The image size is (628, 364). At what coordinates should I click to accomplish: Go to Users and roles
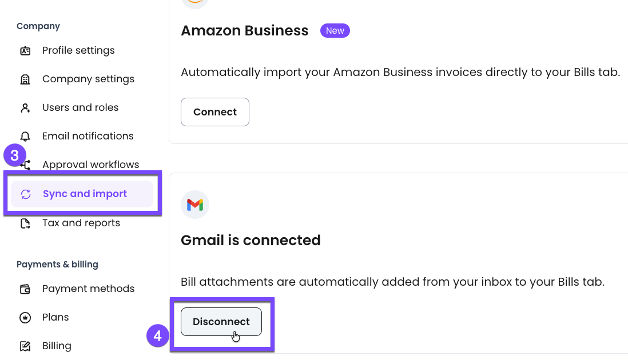pyautogui.click(x=80, y=107)
